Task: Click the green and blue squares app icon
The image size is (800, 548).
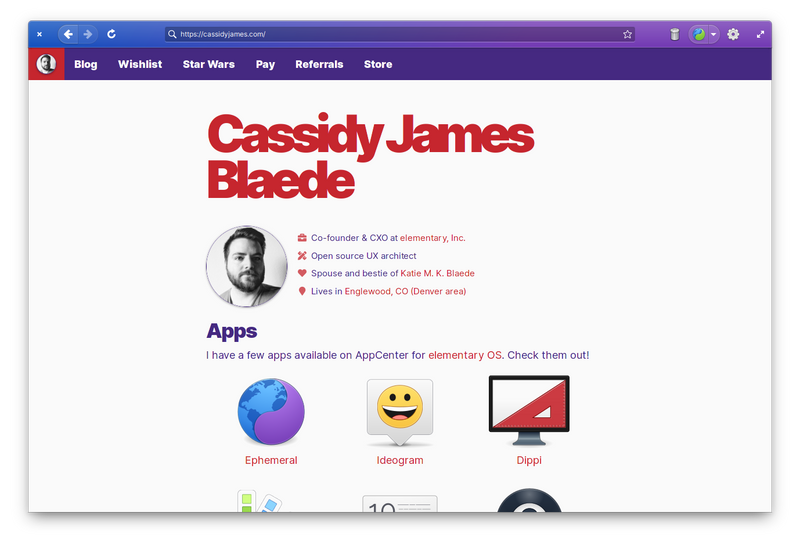Action: point(260,501)
